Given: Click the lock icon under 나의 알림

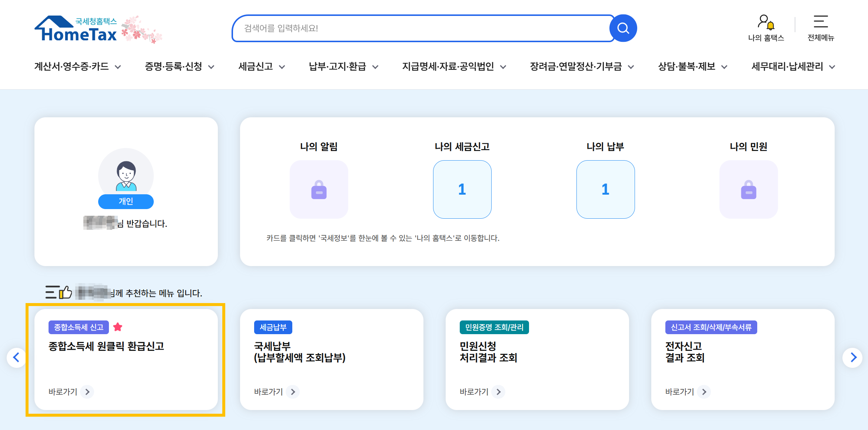Looking at the screenshot, I should tap(319, 189).
